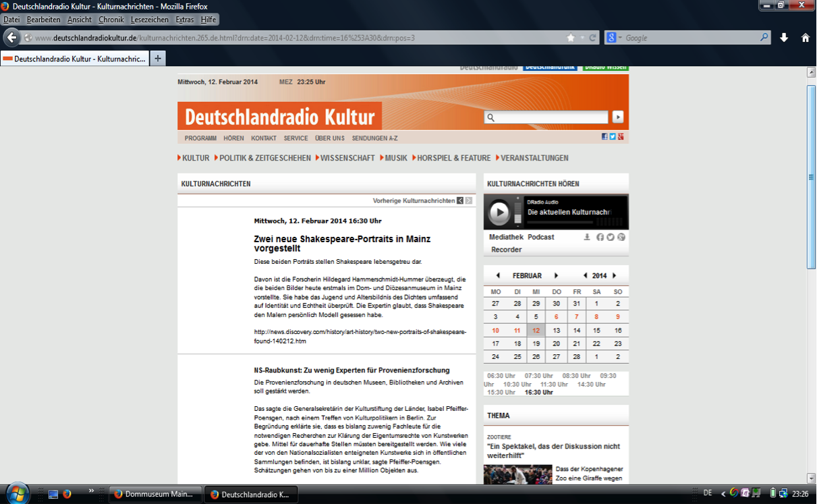Select the highlighted calendar day 12
Viewport: 817px width, 504px height.
tap(536, 331)
